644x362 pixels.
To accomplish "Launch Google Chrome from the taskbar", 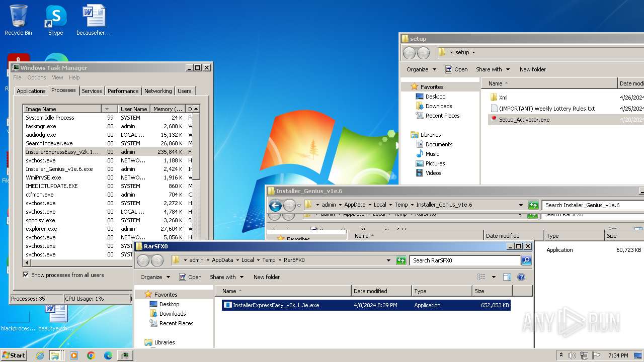I will 91,355.
